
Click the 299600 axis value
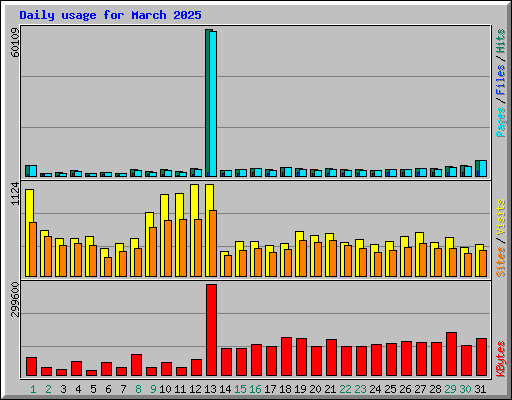15,299
